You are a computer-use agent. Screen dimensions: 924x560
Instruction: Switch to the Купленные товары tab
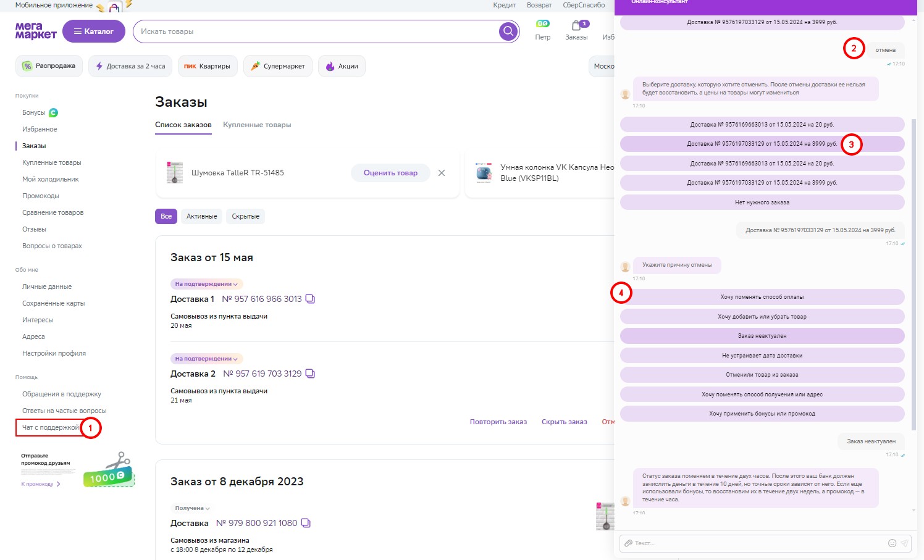tap(257, 125)
